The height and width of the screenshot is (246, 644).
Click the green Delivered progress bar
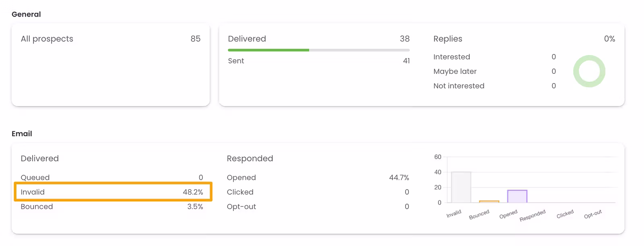pyautogui.click(x=268, y=50)
